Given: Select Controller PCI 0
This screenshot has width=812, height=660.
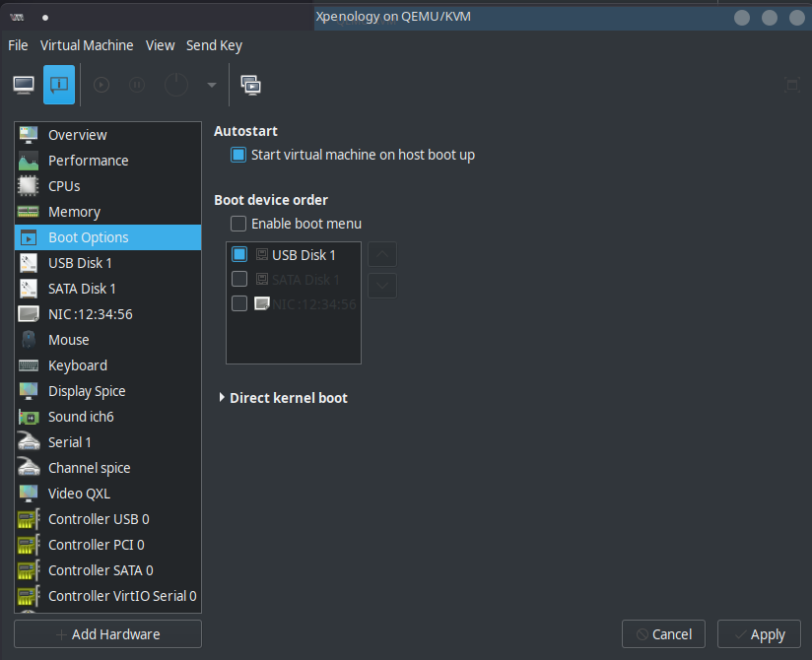Looking at the screenshot, I should coord(107,545).
